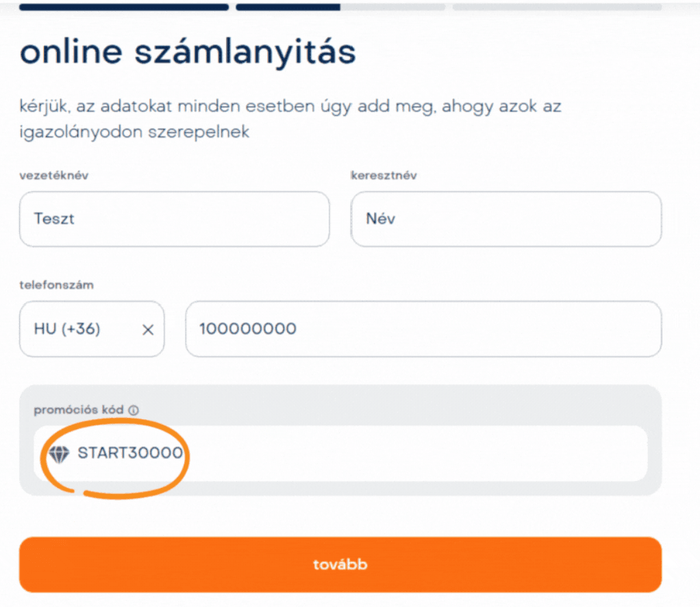Click the empty third progress segment
700x607 pixels.
(557, 7)
